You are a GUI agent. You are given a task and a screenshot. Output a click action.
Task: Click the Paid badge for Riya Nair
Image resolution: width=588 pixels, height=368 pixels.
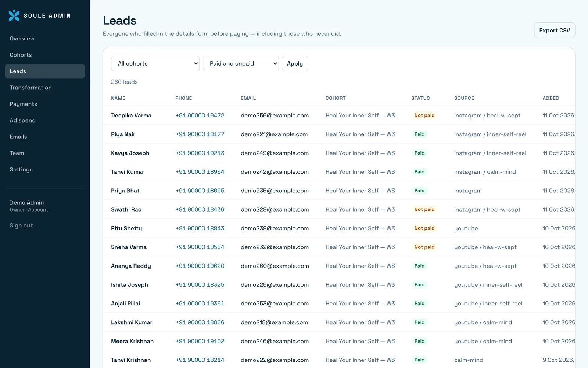pyautogui.click(x=419, y=134)
